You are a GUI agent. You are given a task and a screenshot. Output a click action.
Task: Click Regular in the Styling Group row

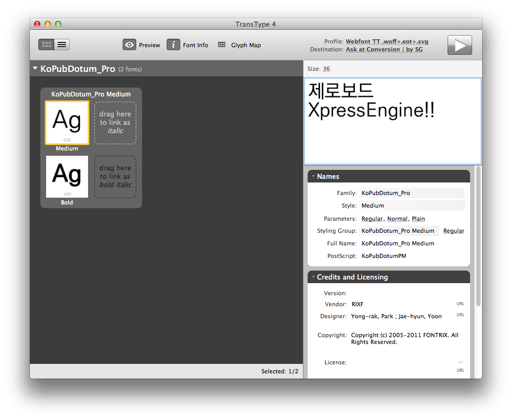[454, 231]
